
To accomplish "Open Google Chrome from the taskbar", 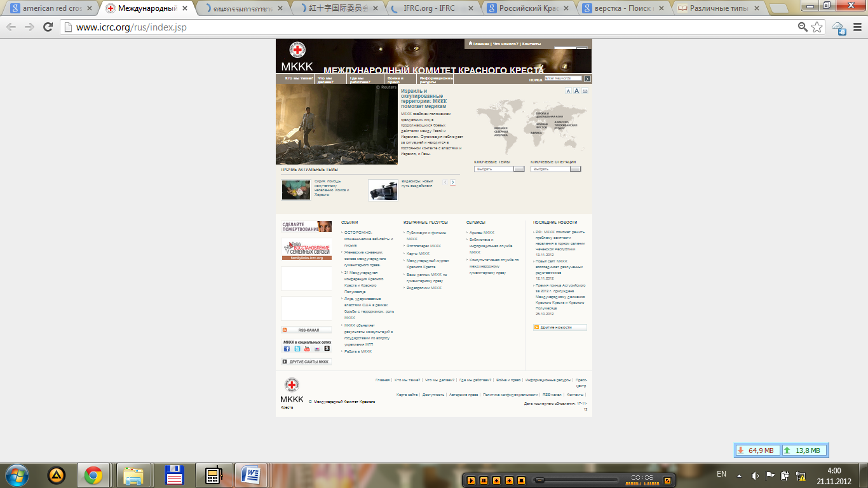I will click(93, 475).
